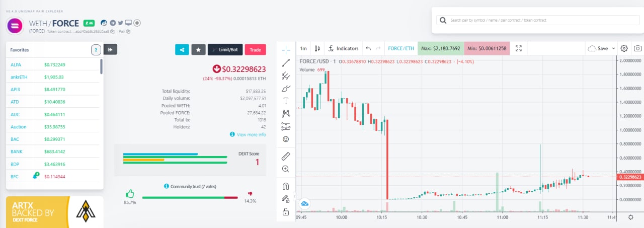Open the prediction and measurement tools
Screen dimensions: 644x228
coord(286,126)
